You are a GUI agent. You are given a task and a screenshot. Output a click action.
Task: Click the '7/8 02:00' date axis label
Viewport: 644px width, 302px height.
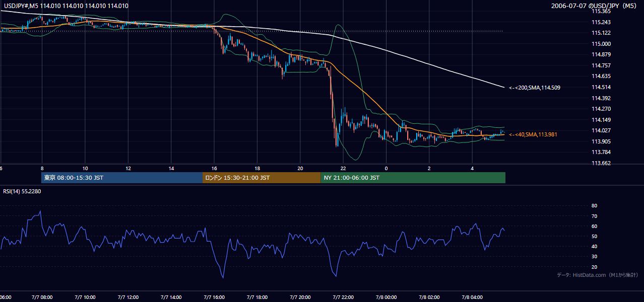click(x=429, y=297)
